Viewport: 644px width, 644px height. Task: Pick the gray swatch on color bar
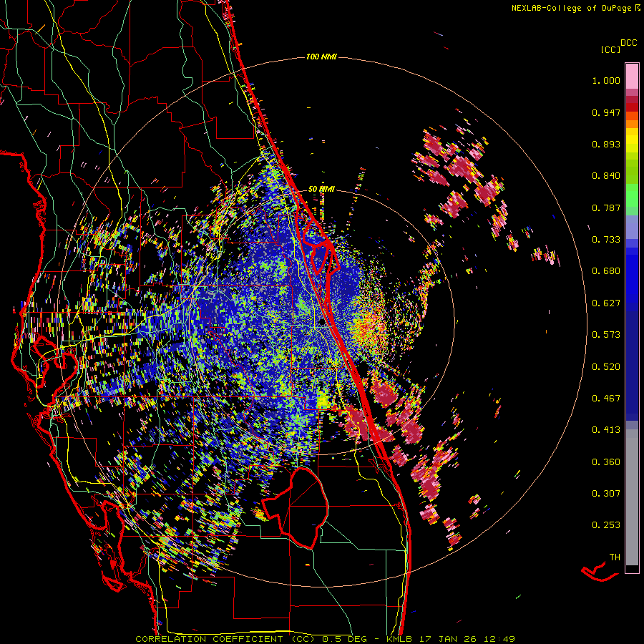coord(632,497)
